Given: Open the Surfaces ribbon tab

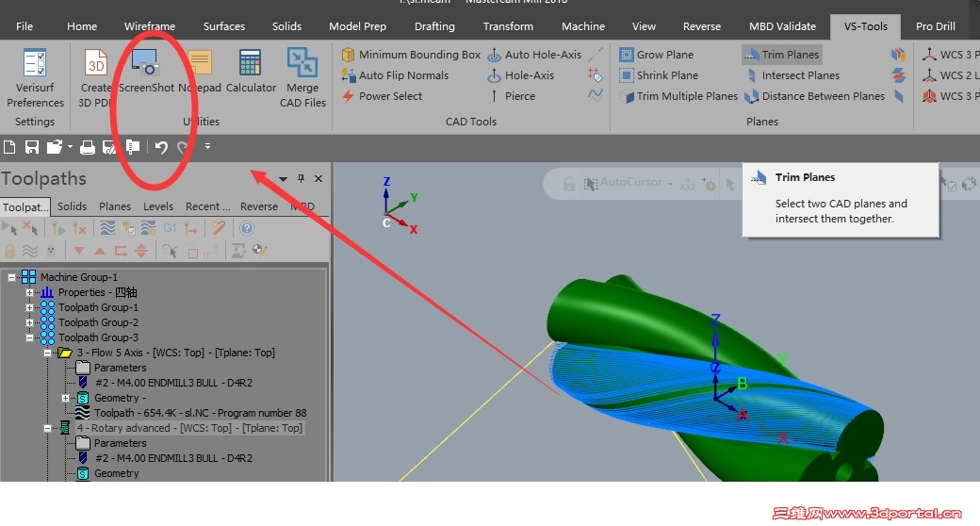Looking at the screenshot, I should pyautogui.click(x=223, y=26).
